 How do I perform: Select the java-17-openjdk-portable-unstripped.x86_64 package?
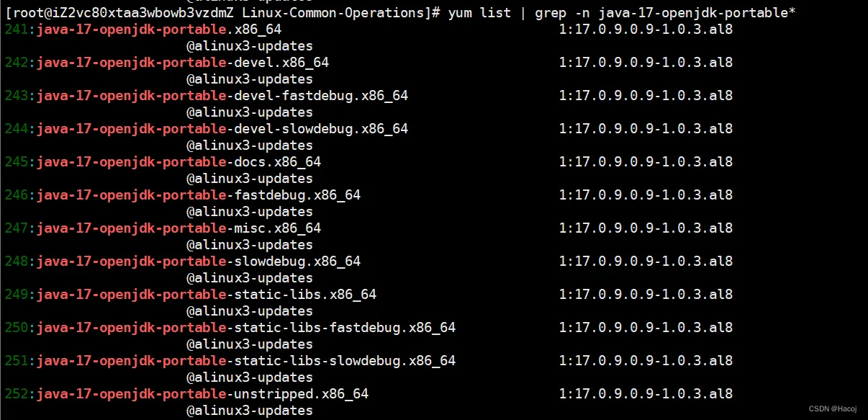[202, 394]
